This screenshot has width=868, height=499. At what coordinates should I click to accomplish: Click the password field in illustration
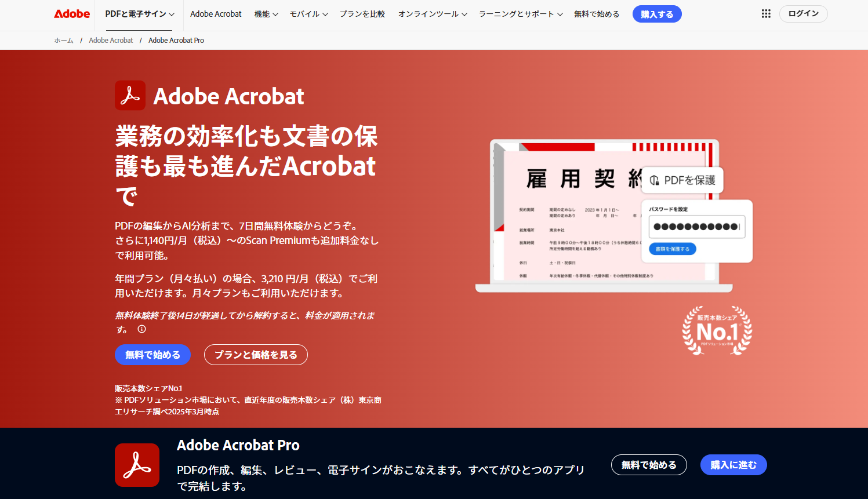click(x=696, y=227)
